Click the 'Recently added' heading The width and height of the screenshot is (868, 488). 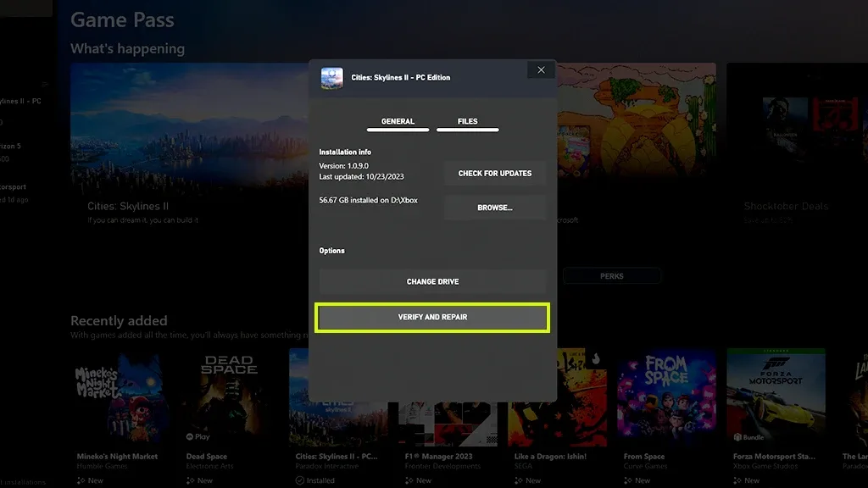pyautogui.click(x=119, y=321)
